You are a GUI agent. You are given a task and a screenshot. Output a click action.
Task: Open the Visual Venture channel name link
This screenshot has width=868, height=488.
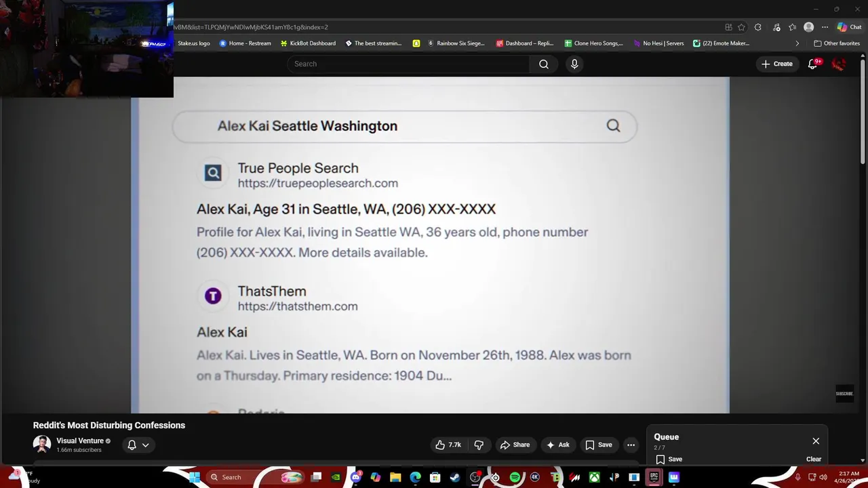80,441
